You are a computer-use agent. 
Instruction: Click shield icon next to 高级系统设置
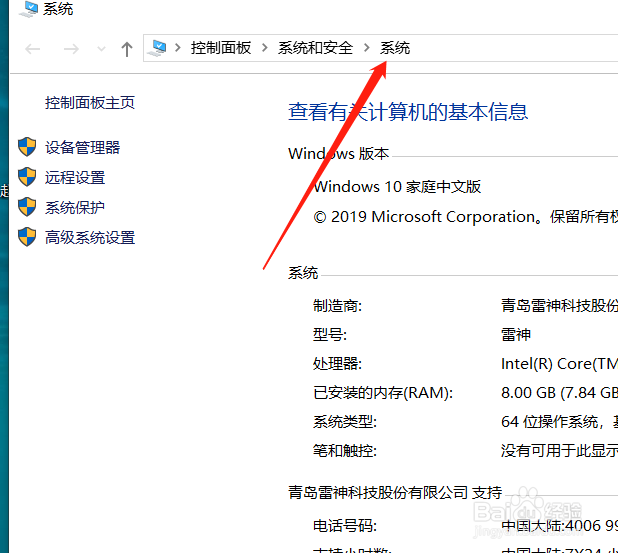coord(27,236)
